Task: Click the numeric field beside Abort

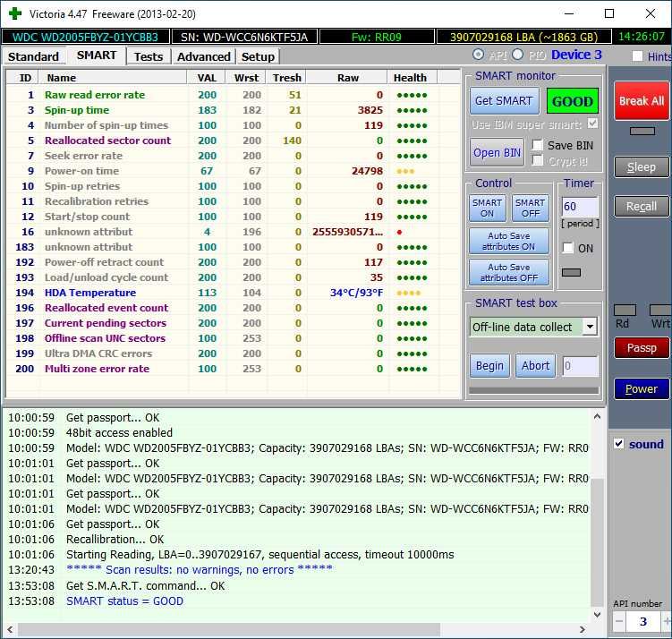Action: tap(581, 366)
